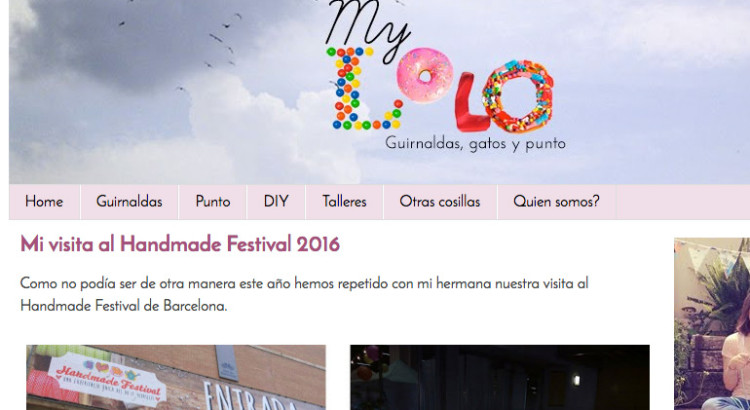Click the Quien somos? link

[556, 202]
